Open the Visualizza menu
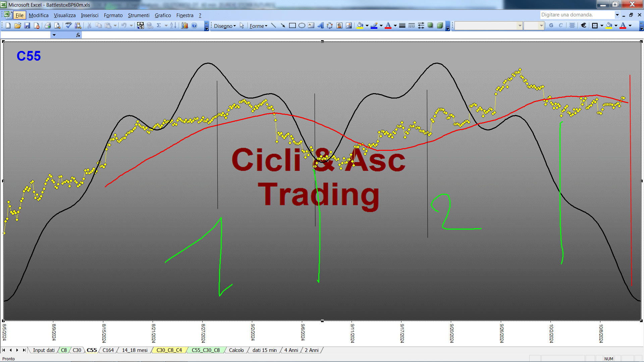Viewport: 644px width, 362px height. tap(65, 15)
